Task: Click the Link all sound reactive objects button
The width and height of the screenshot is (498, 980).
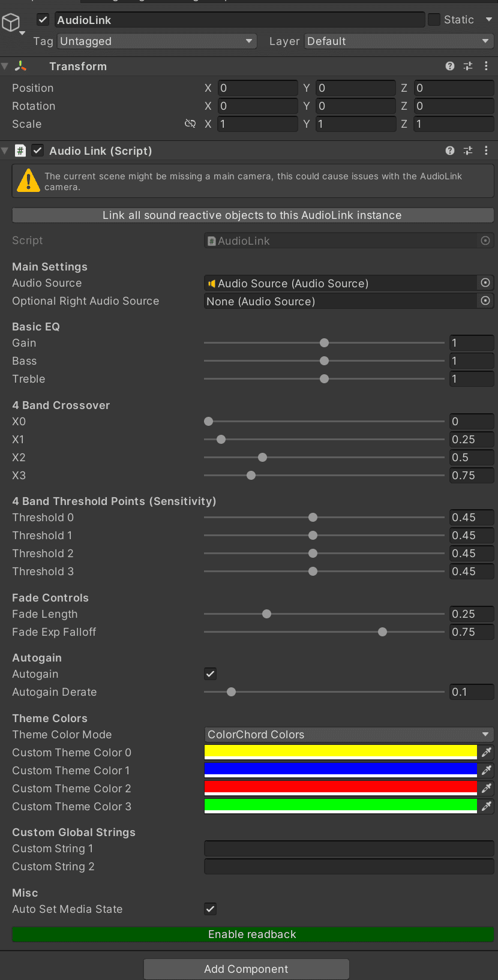Action: [253, 215]
